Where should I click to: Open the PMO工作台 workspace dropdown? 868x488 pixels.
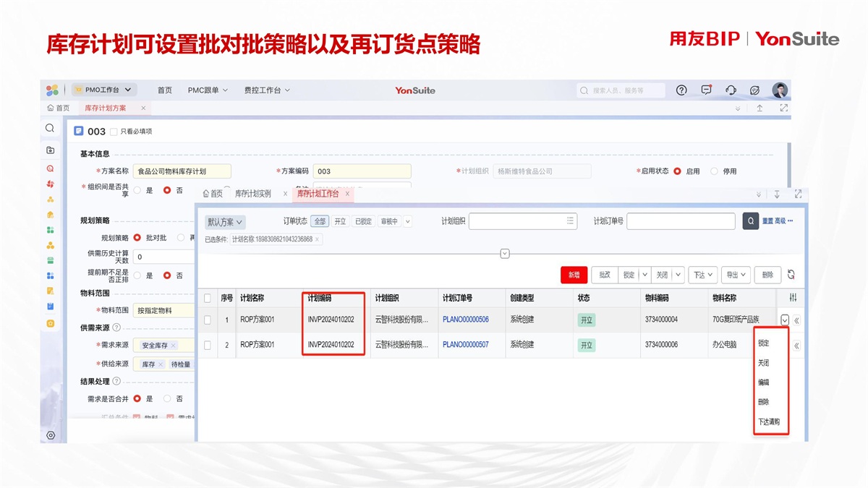[x=104, y=90]
